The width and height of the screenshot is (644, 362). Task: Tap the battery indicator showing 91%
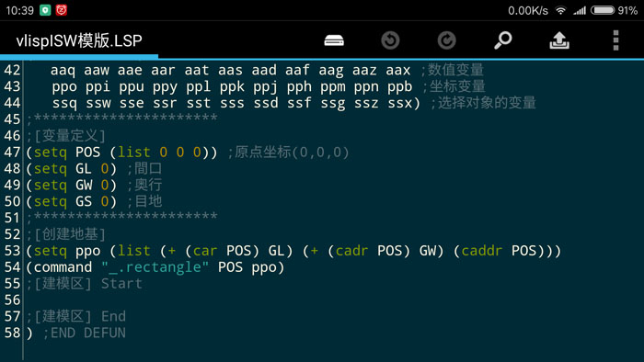614,10
